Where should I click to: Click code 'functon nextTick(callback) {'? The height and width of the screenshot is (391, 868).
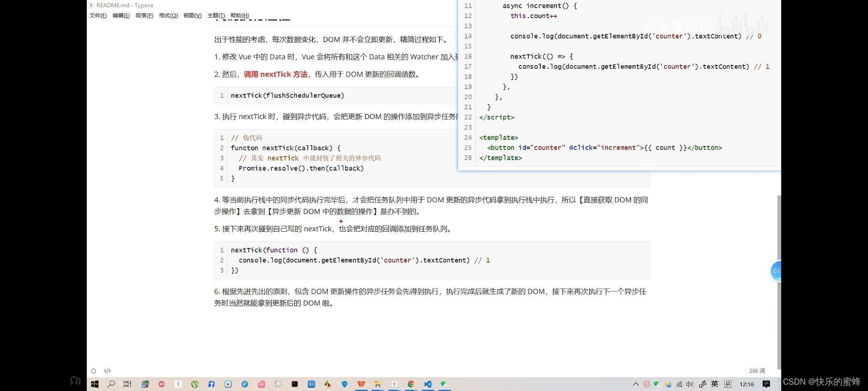coord(286,148)
